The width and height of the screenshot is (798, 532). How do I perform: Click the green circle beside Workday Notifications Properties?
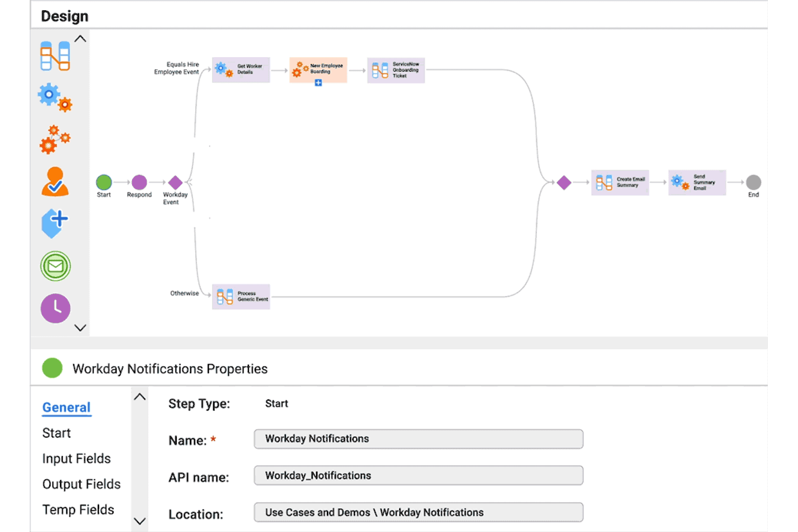52,368
